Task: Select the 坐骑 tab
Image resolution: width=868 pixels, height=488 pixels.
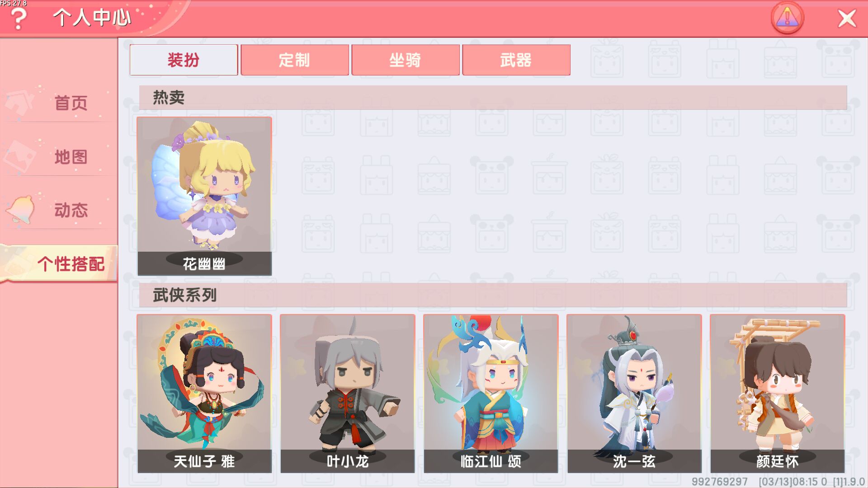Action: [x=406, y=60]
